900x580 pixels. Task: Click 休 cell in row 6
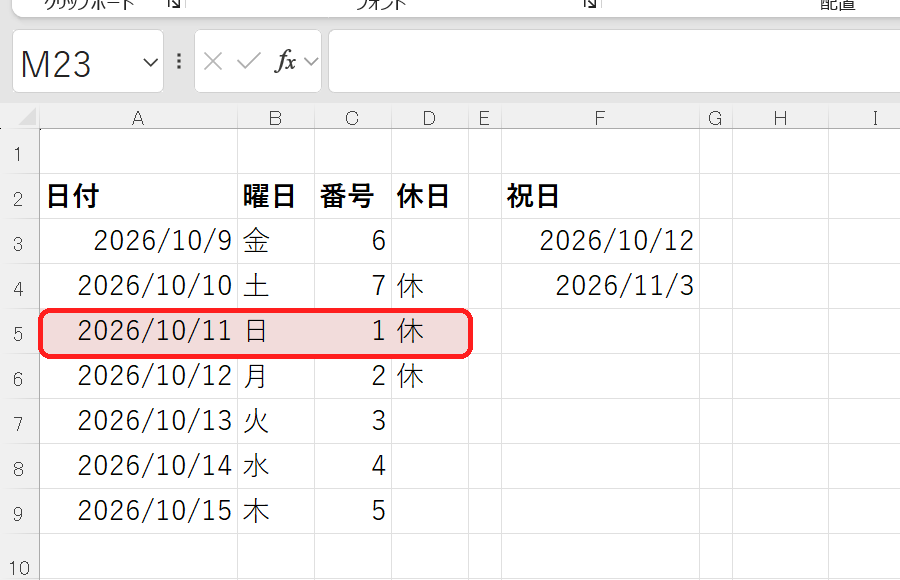click(430, 376)
